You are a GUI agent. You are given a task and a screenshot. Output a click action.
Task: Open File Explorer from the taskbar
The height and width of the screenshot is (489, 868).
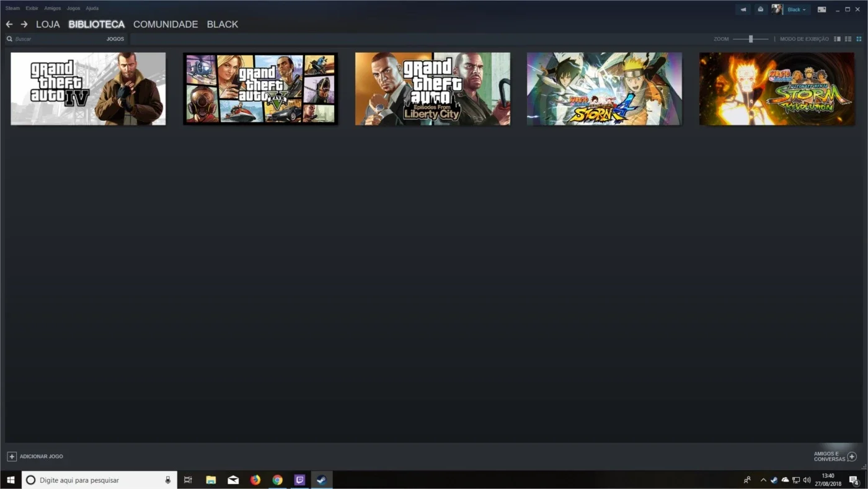pos(211,480)
